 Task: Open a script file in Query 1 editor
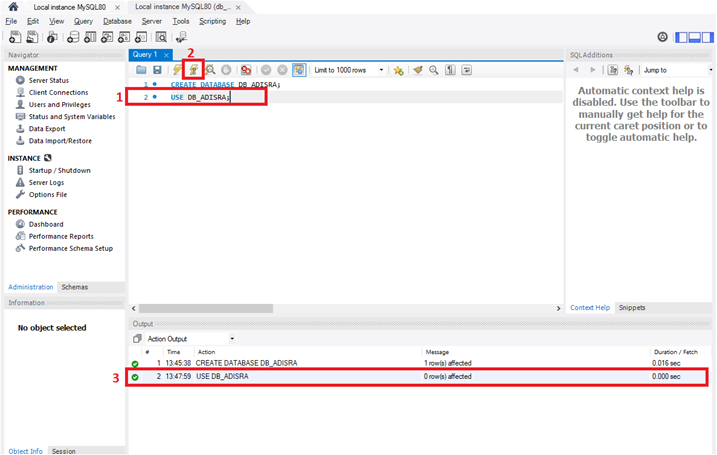[141, 70]
